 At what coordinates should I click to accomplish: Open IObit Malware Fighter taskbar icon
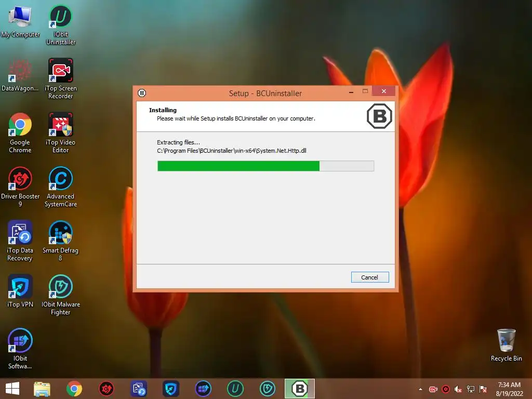(x=268, y=389)
